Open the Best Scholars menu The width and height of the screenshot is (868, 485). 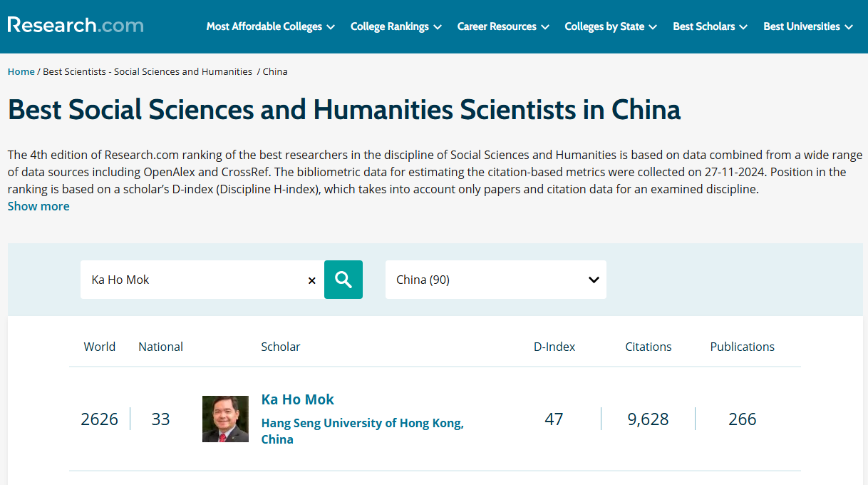click(710, 26)
